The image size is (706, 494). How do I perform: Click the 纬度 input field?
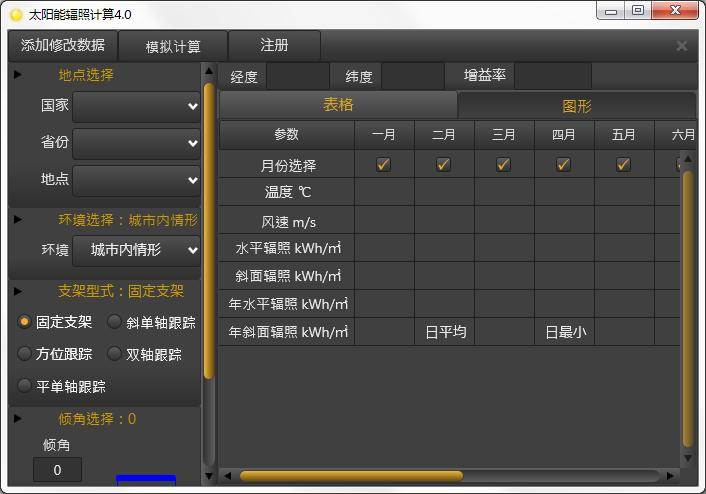412,76
